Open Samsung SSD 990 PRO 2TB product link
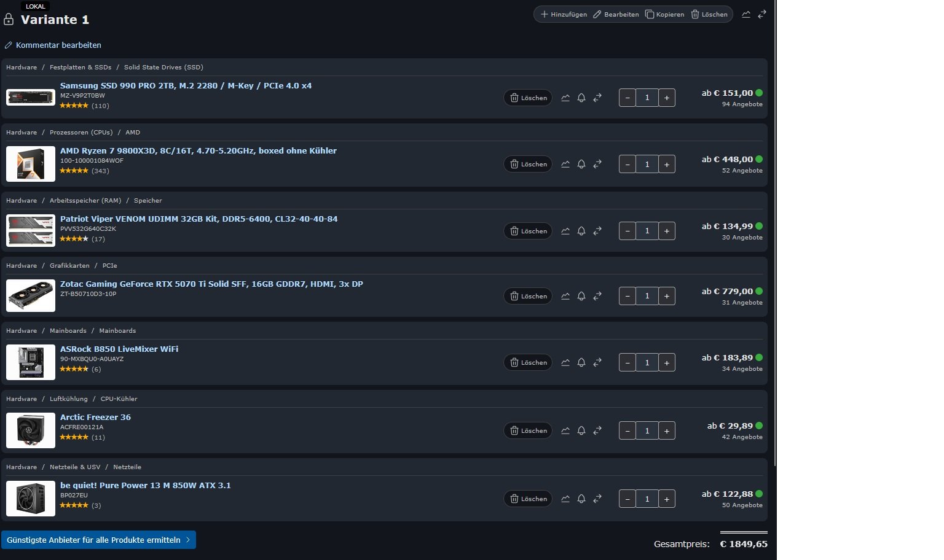This screenshot has height=560, width=944. coord(186,85)
